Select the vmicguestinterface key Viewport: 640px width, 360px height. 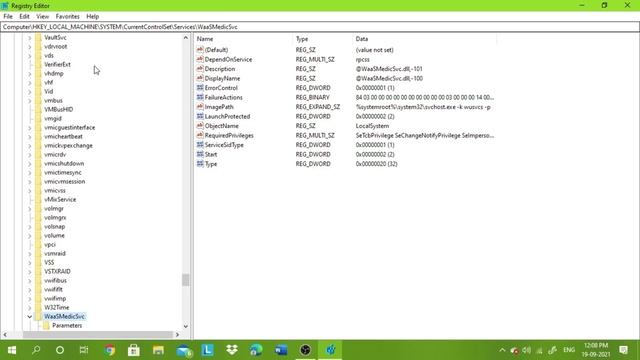point(69,127)
